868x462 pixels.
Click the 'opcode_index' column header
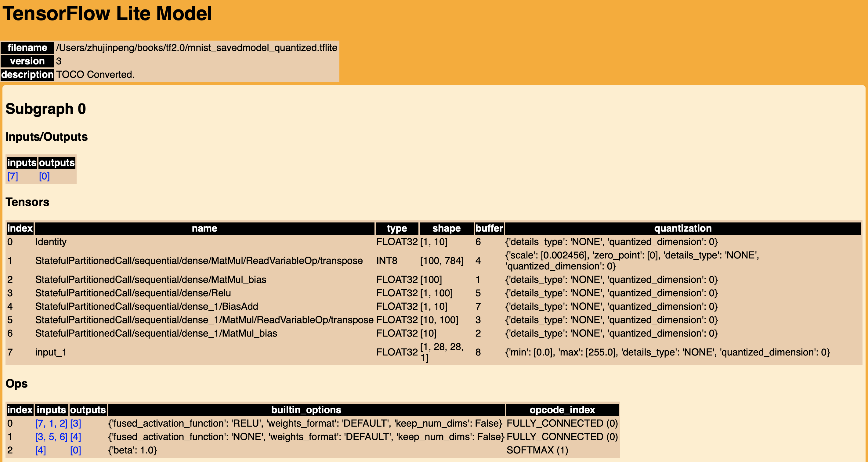point(562,410)
